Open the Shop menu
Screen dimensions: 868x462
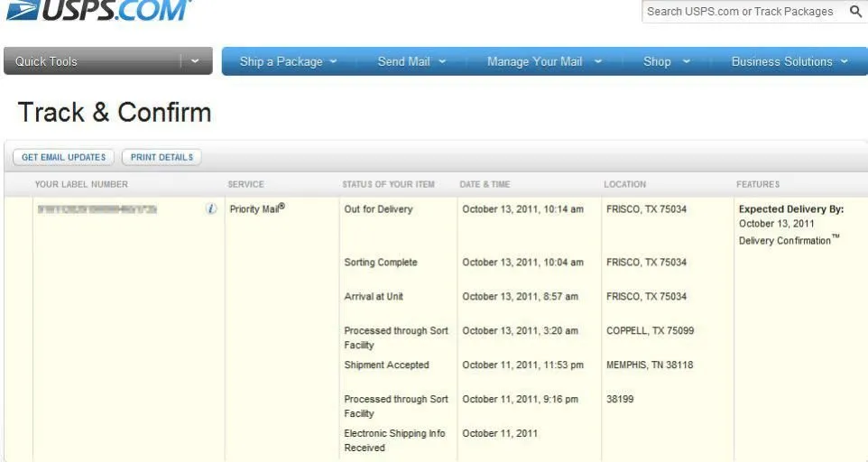point(666,61)
